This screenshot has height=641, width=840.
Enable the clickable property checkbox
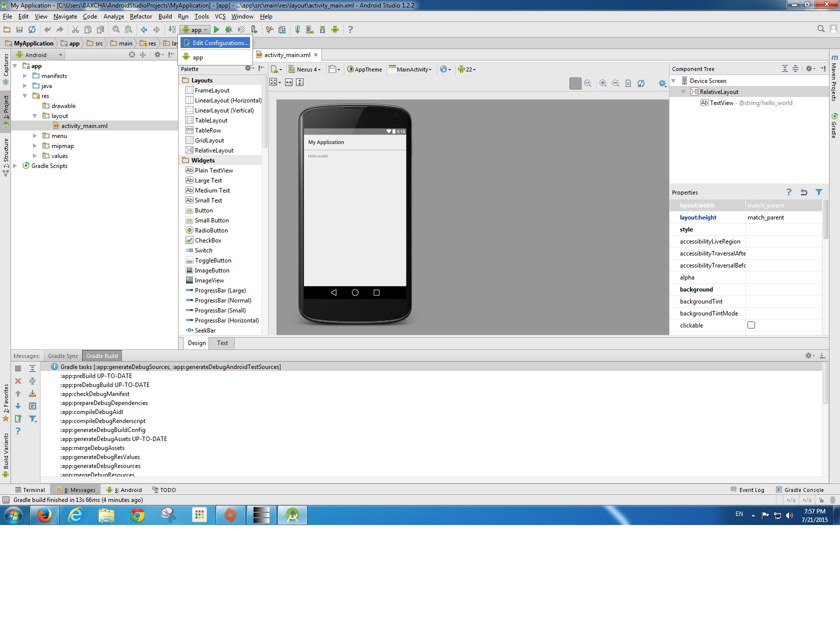751,325
